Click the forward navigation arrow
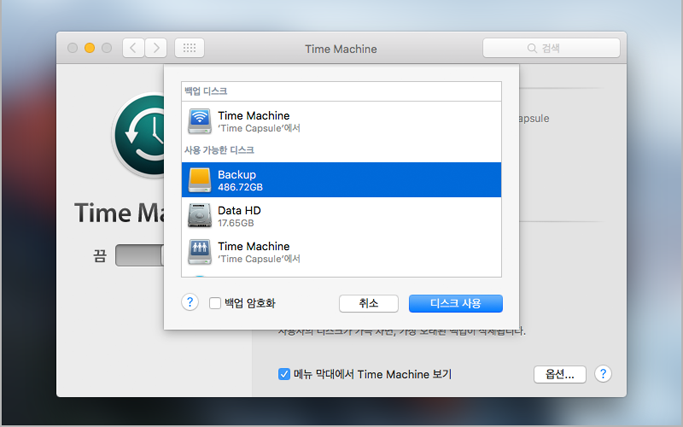 pyautogui.click(x=156, y=48)
